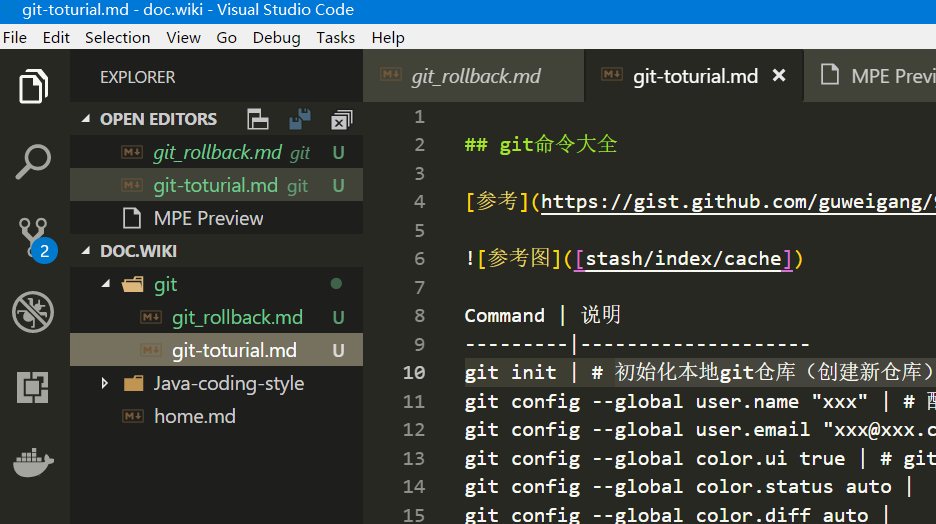This screenshot has height=524, width=936.
Task: Switch to the MPE Preview tab
Action: (870, 76)
